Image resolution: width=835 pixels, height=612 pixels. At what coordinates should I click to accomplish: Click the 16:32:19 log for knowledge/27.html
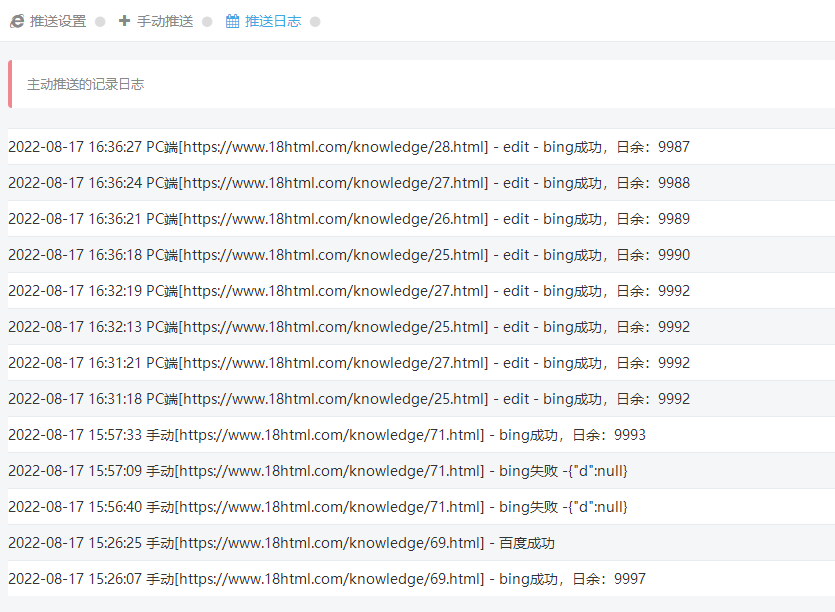point(348,291)
